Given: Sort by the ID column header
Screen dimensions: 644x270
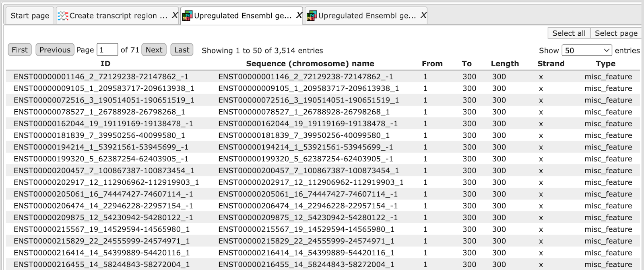Looking at the screenshot, I should [105, 63].
